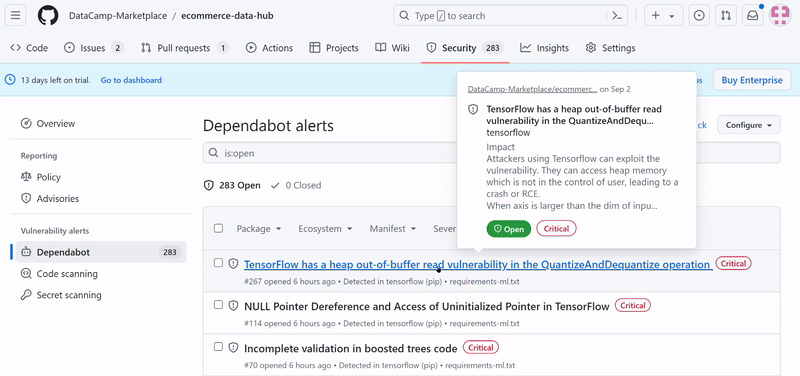This screenshot has width=800, height=376.
Task: Open the NULL Pointer Dereference alert
Action: pos(427,306)
